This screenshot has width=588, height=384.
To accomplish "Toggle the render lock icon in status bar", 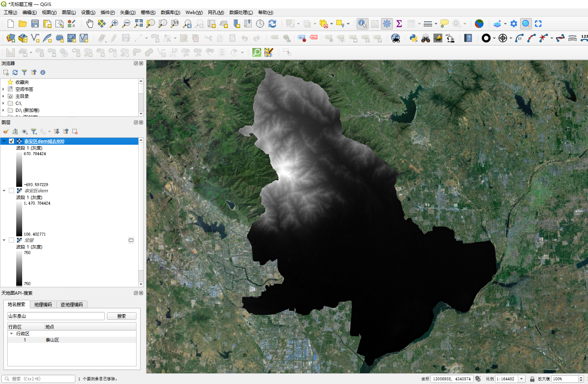I will pyautogui.click(x=532, y=379).
